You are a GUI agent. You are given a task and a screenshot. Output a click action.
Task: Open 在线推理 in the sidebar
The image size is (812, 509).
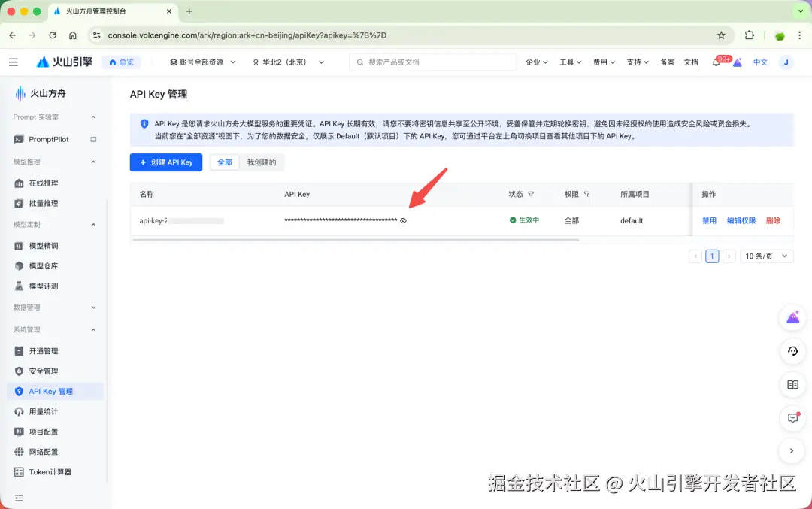pos(44,183)
